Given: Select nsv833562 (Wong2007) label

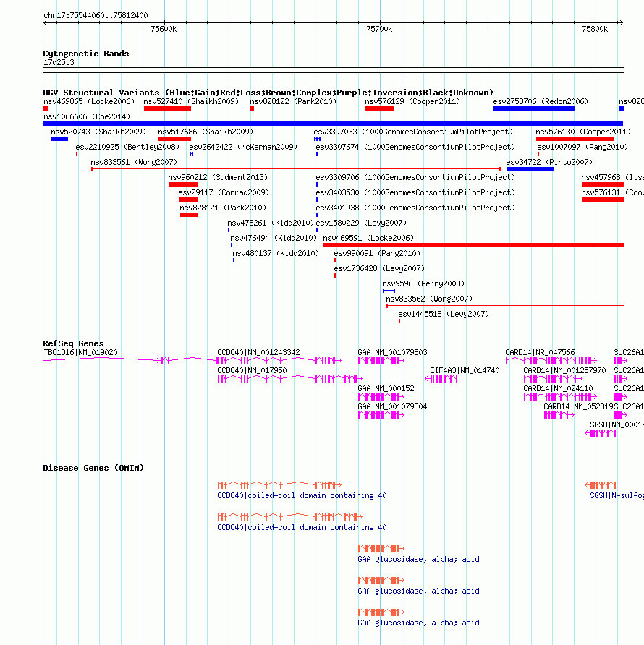Looking at the screenshot, I should [429, 299].
